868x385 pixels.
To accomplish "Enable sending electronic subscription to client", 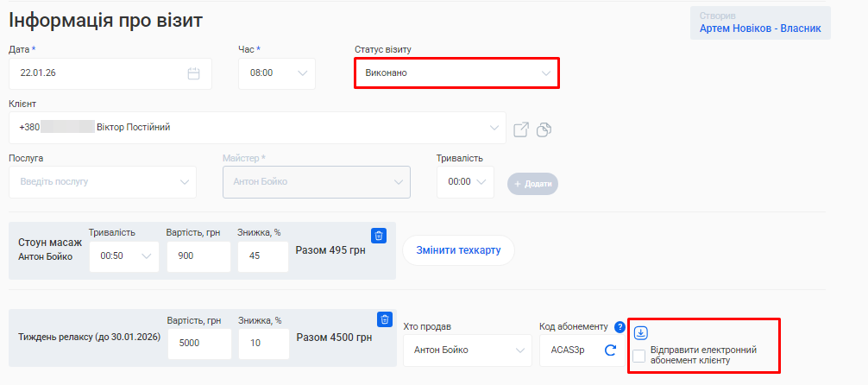I will tap(639, 356).
